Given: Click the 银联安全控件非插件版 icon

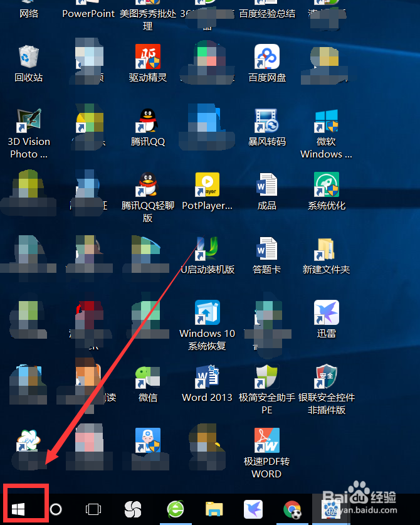Looking at the screenshot, I should point(327,376).
